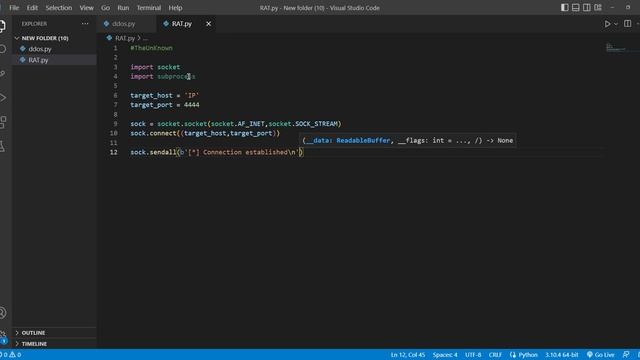Toggle the bottom panel layout
The width and height of the screenshot is (640, 360).
pos(576,7)
